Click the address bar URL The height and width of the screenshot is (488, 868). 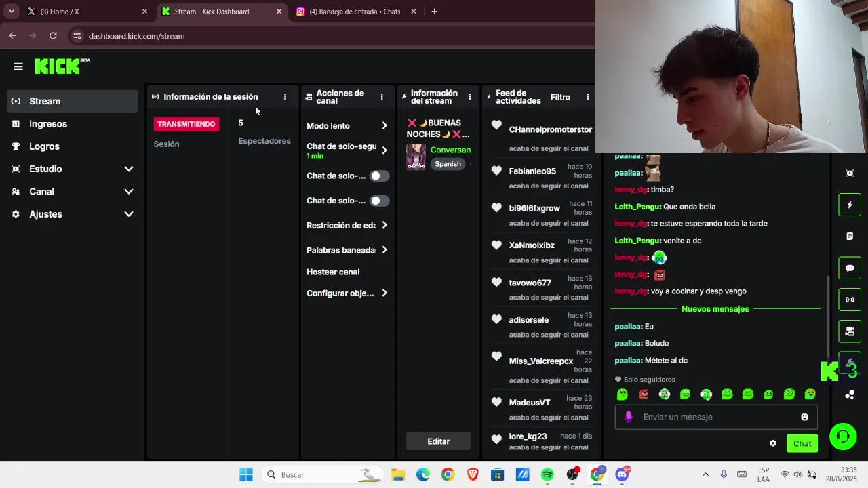click(136, 36)
